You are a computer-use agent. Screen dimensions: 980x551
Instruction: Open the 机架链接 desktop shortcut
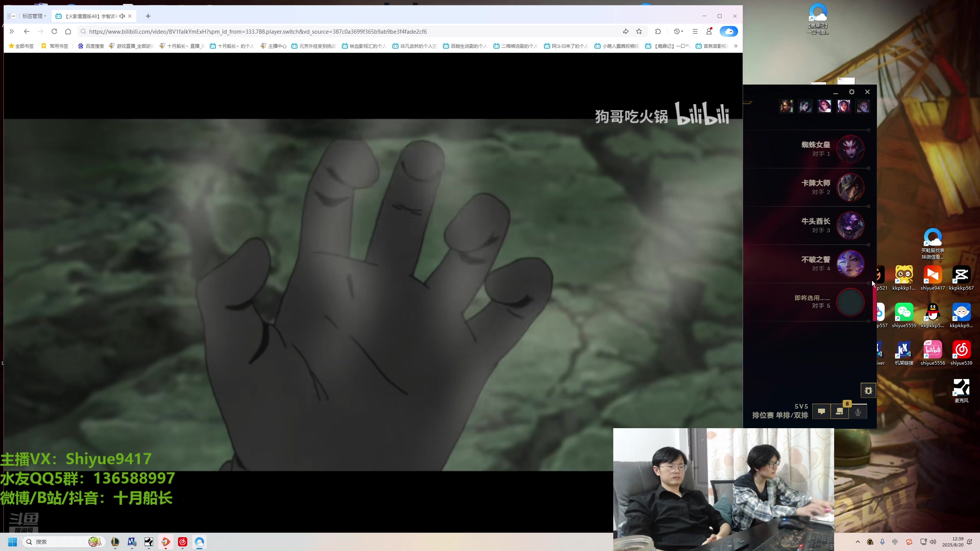point(904,353)
